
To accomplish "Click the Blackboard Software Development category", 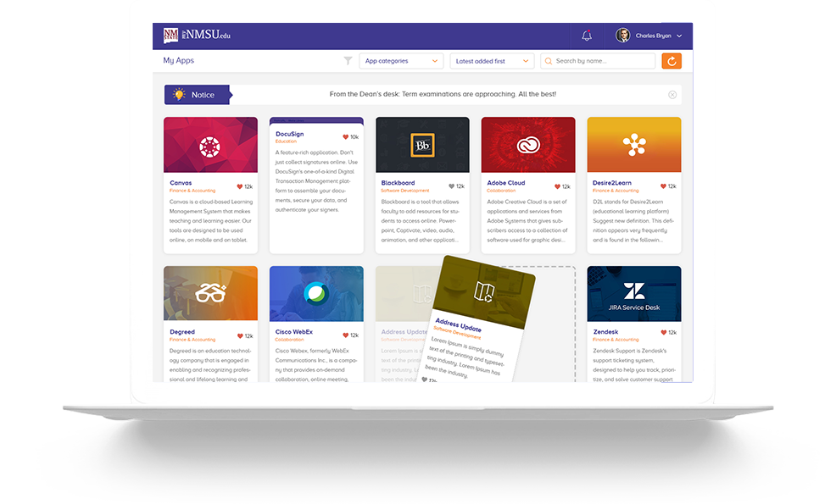I will (405, 191).
